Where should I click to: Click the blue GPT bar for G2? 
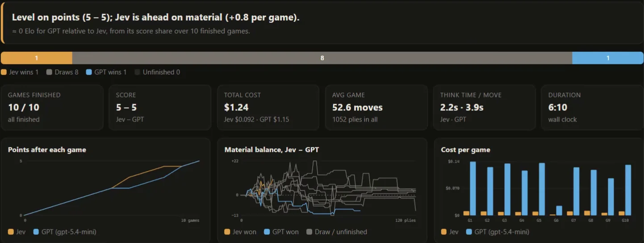click(x=490, y=191)
